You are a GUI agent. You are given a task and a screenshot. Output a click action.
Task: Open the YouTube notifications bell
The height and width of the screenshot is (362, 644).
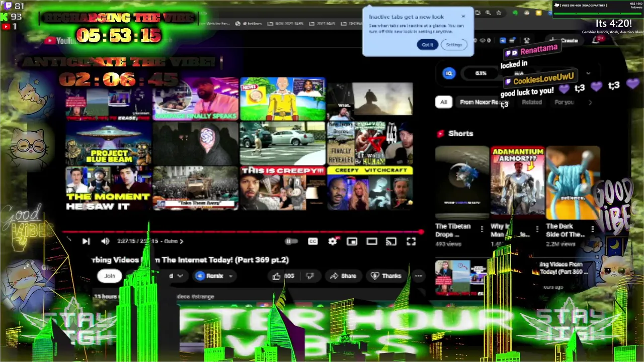click(x=596, y=40)
